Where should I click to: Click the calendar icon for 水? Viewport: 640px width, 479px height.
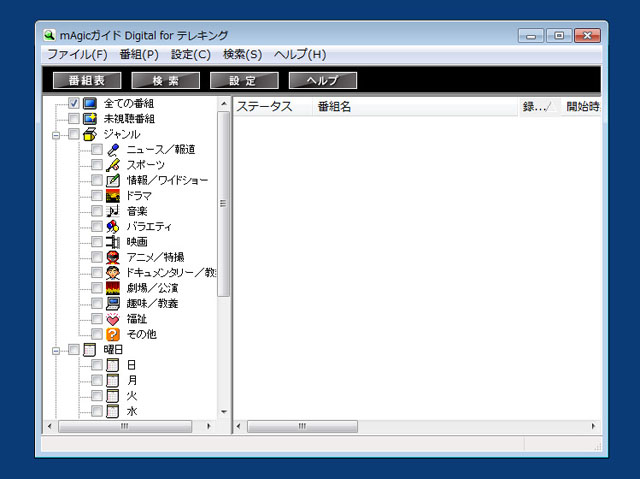pyautogui.click(x=113, y=411)
